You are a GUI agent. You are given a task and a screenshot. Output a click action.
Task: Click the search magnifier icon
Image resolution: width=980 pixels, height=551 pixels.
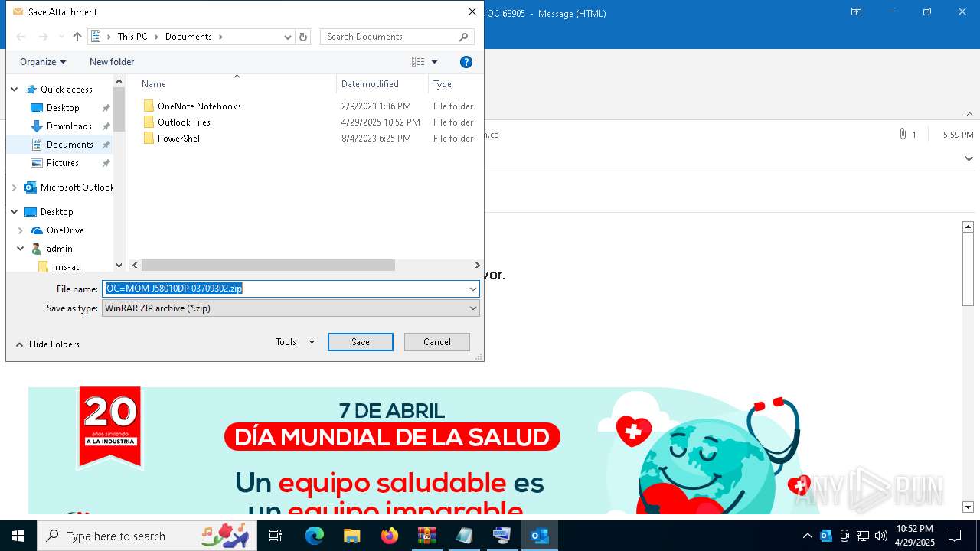click(463, 37)
